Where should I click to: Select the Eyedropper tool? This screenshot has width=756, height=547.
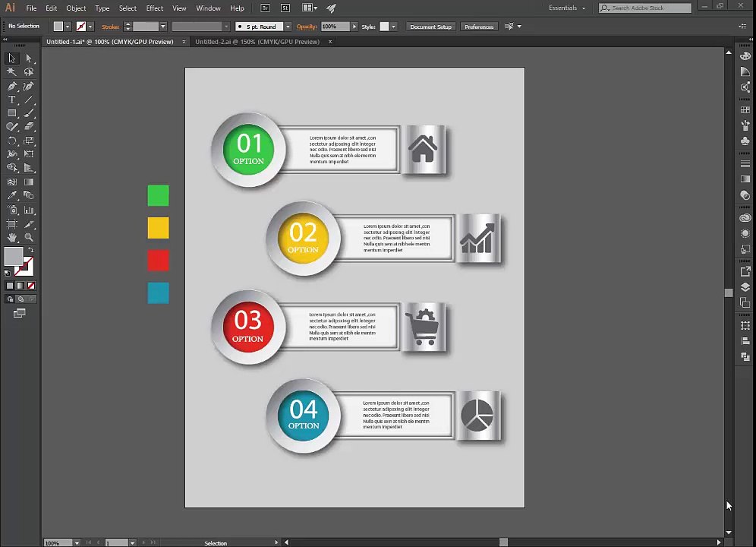(11, 195)
